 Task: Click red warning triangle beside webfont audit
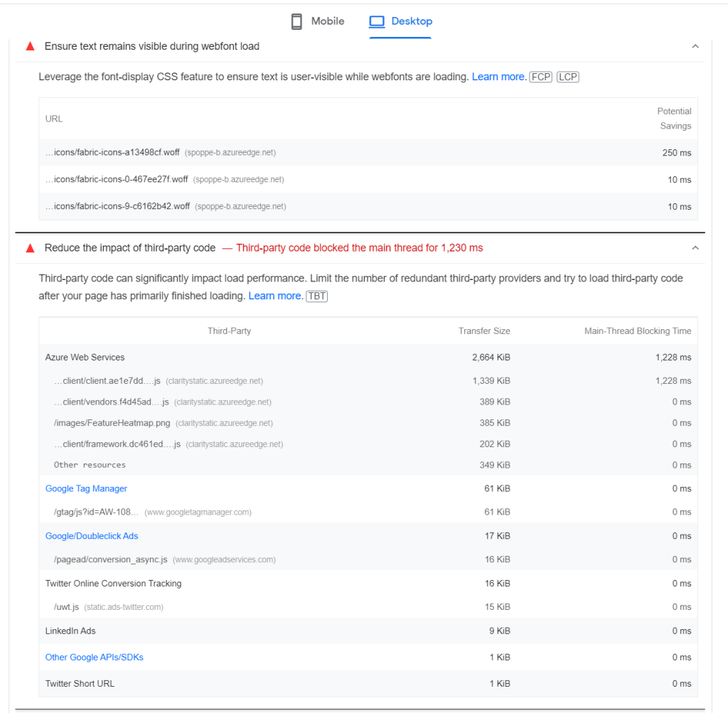(x=30, y=46)
